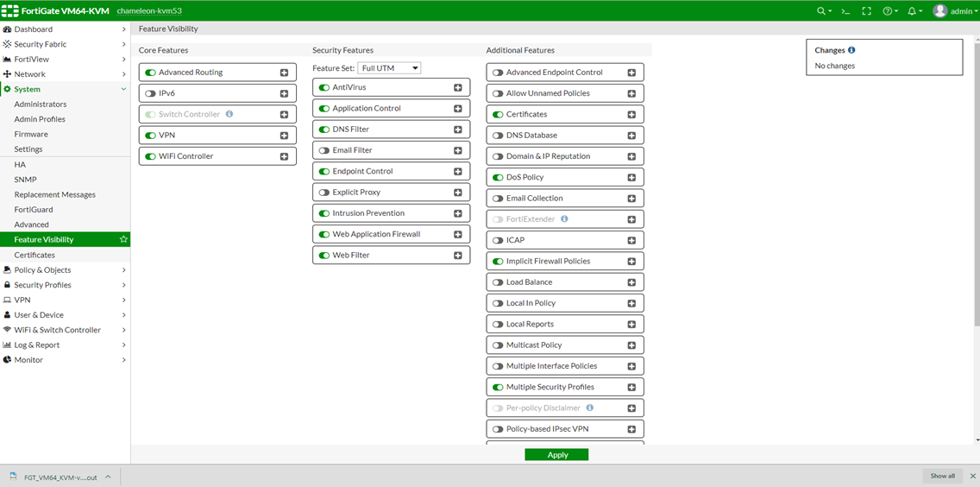
Task: Open the Feature Set dropdown
Action: pyautogui.click(x=389, y=68)
